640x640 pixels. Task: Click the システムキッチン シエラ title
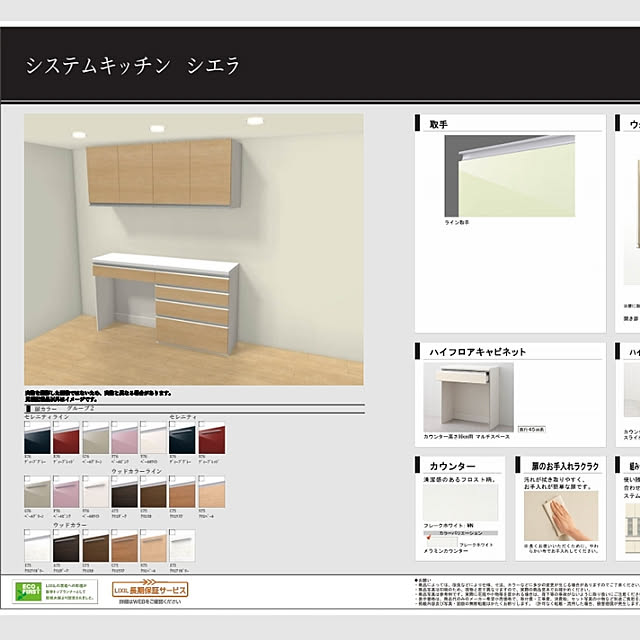coord(132,65)
